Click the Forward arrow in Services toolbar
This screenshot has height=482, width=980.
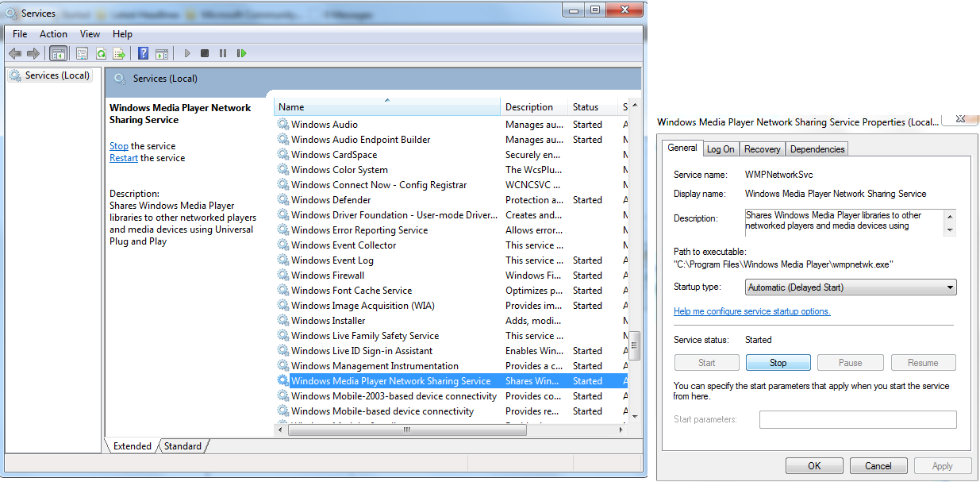pyautogui.click(x=33, y=53)
